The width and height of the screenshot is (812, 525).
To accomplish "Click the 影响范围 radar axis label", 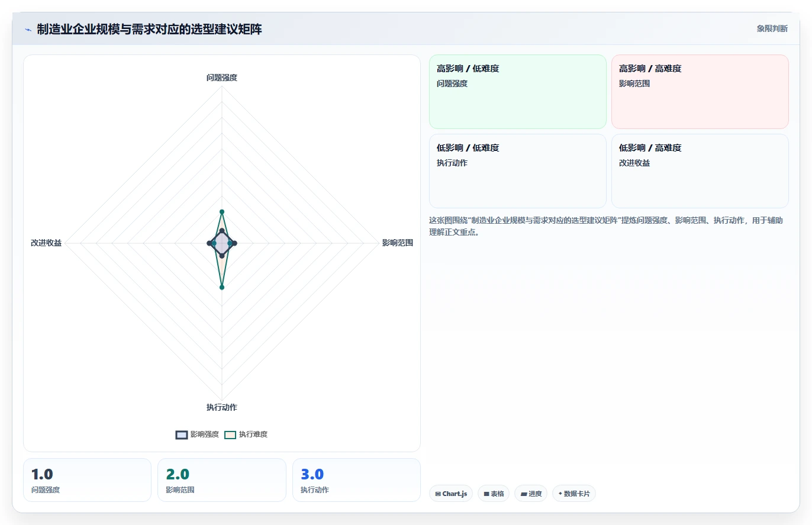I will (398, 243).
